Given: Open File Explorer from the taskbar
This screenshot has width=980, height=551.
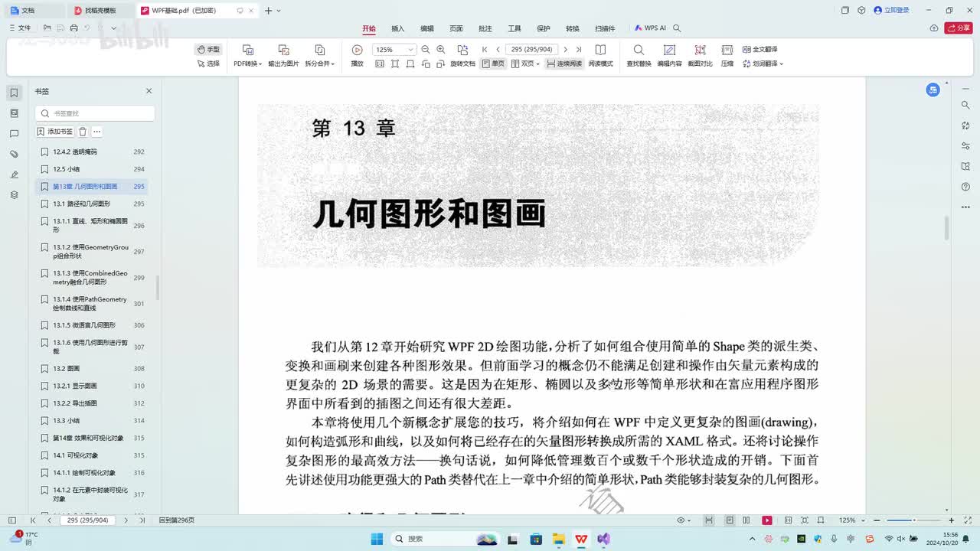Looking at the screenshot, I should click(x=558, y=539).
